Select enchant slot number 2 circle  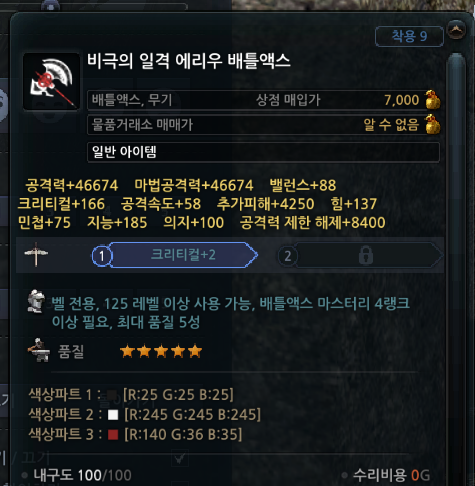(287, 256)
